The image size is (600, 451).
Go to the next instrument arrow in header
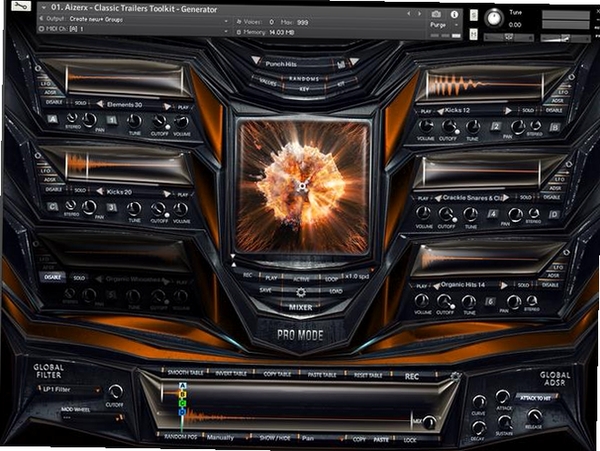coord(419,14)
